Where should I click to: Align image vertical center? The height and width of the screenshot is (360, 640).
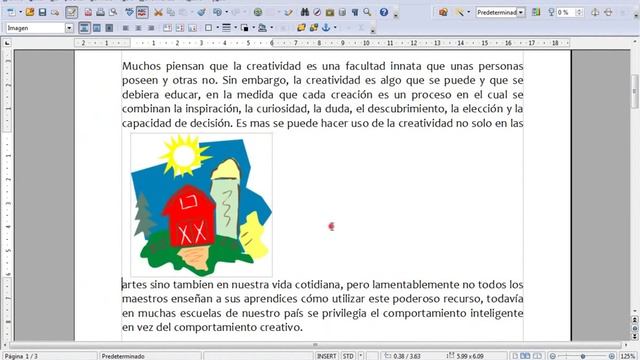point(180,28)
